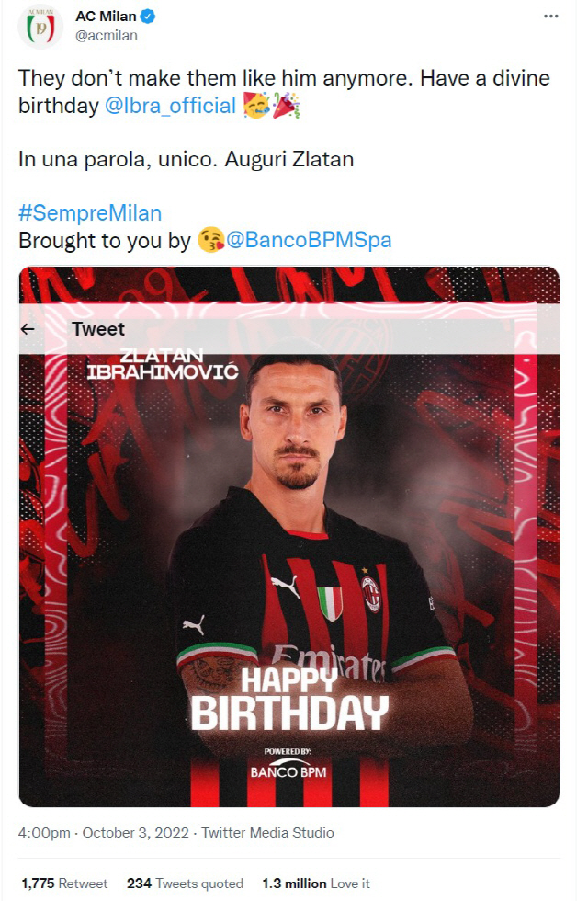View the 1,775 Retweet list
This screenshot has height=901, width=588.
click(x=64, y=884)
